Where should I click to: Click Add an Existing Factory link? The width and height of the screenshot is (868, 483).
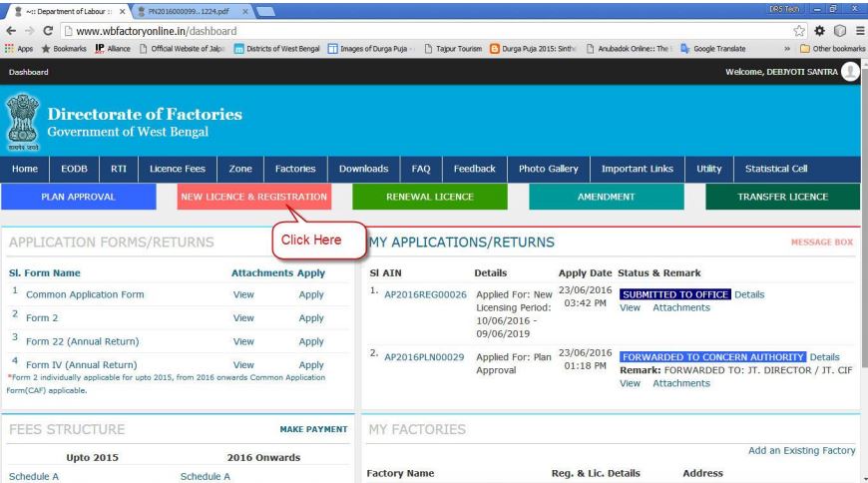tap(801, 450)
